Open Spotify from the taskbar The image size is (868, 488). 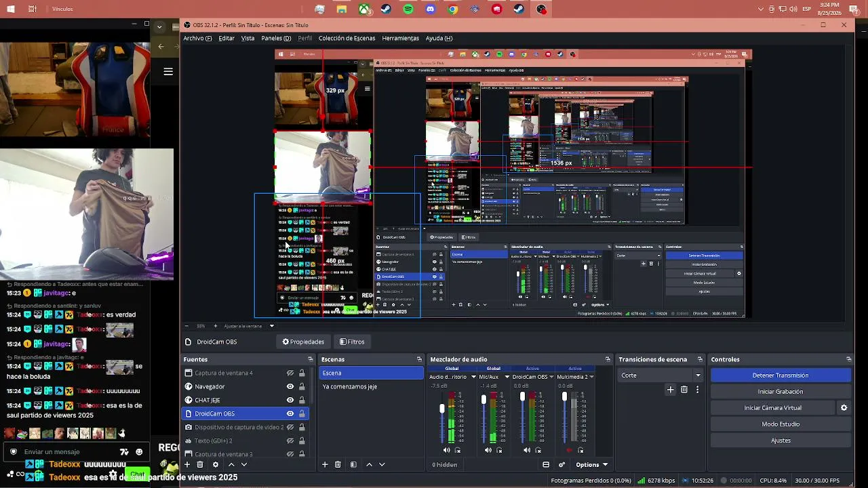click(x=408, y=9)
